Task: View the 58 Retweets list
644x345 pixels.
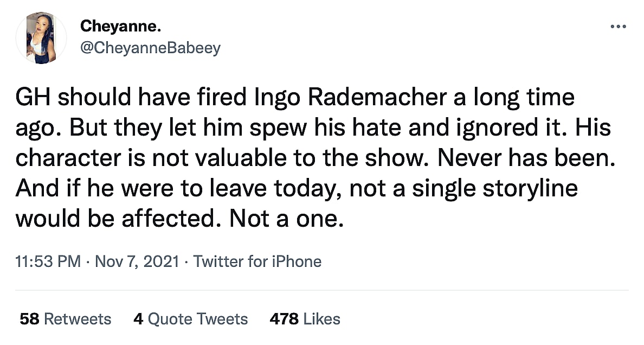Action: click(65, 319)
